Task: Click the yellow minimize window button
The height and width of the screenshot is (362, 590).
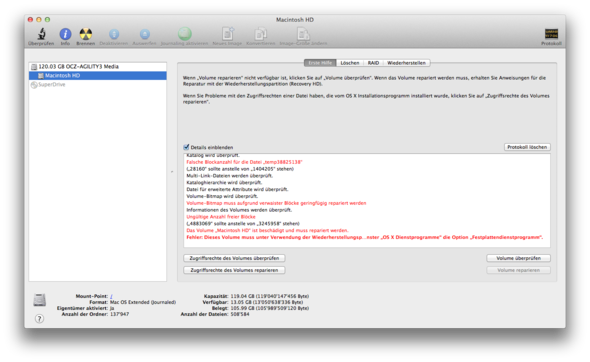Action: point(39,20)
